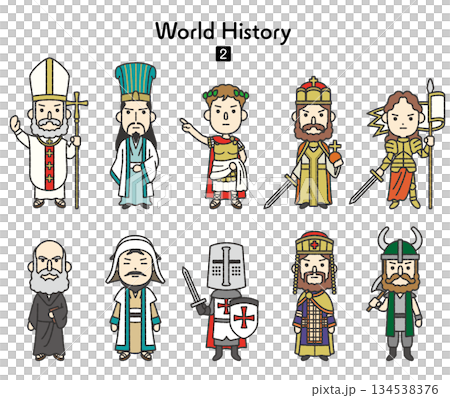The width and height of the screenshot is (450, 398).
Task: Click the "World History" title text
Action: coord(223,32)
